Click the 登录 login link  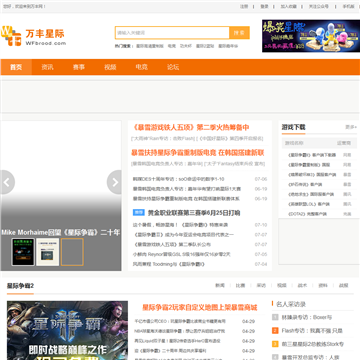click(264, 6)
